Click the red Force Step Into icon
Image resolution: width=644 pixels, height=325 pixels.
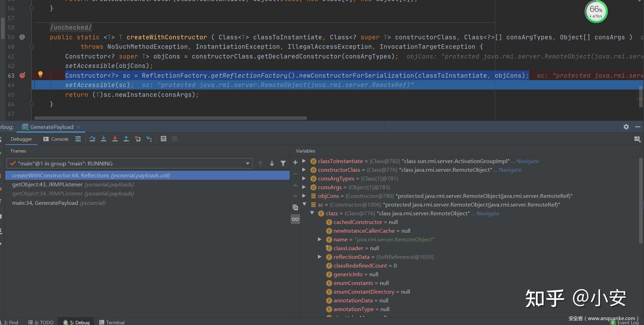pyautogui.click(x=115, y=139)
